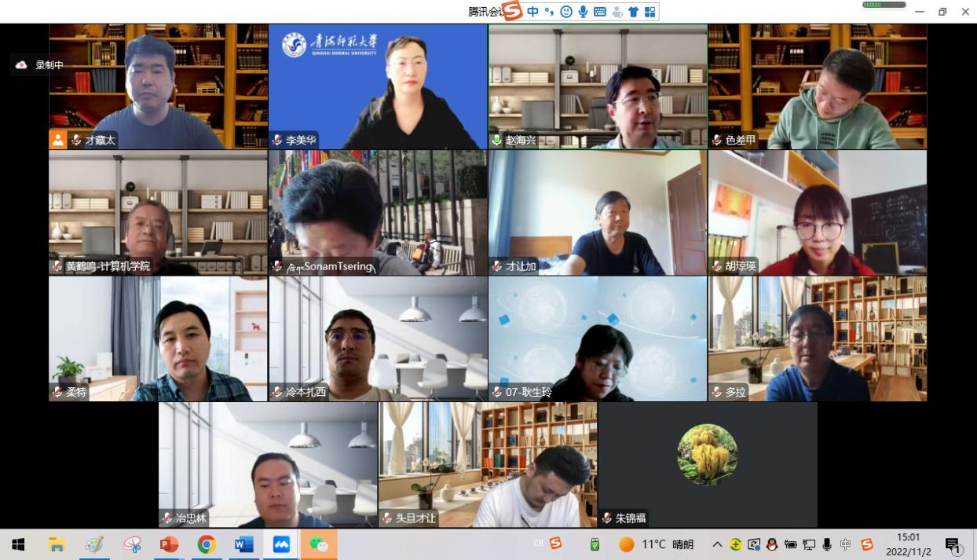This screenshot has width=977, height=560.
Task: Toggle Chinese/English mode on Sogou bar
Action: 533,12
